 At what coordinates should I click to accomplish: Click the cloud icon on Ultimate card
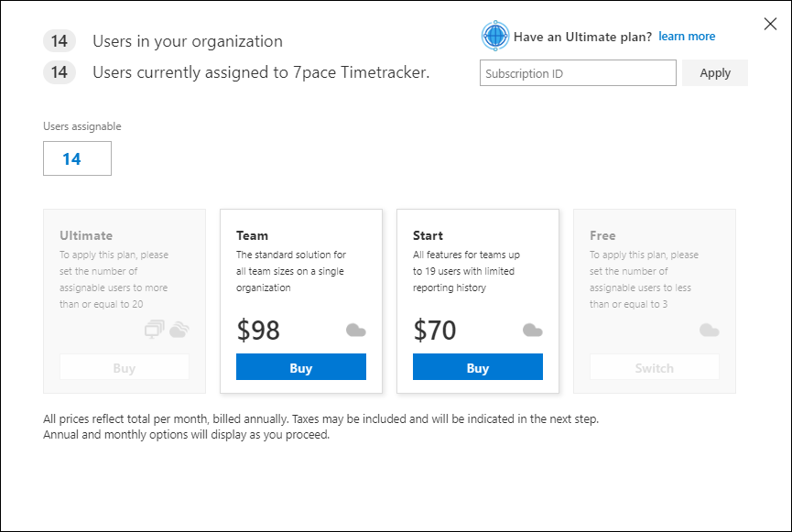179,330
